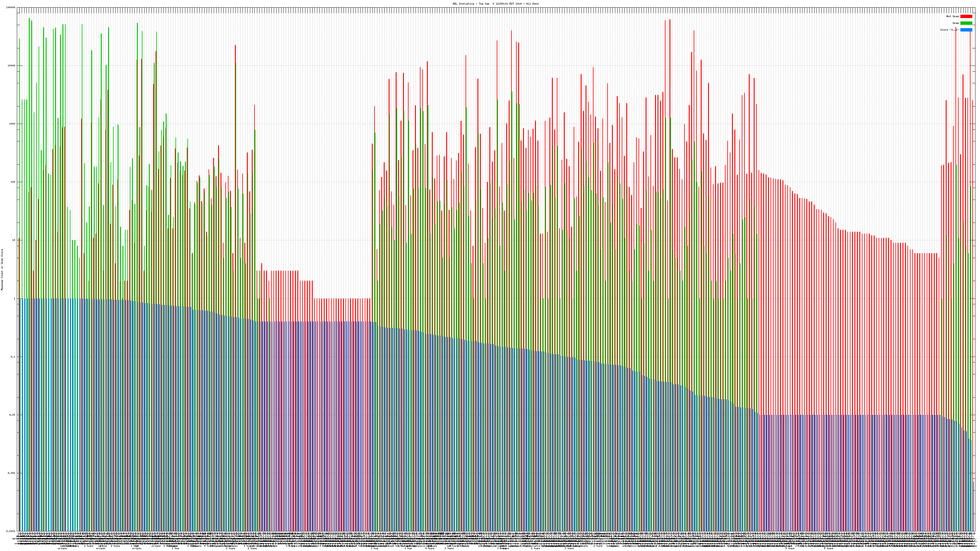The width and height of the screenshot is (980, 551).
Task: Click the 0.0001 y-axis tick label
Action: point(11,531)
